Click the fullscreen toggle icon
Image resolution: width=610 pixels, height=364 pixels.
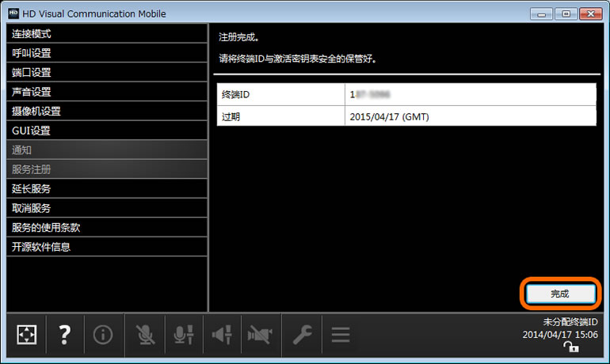point(27,335)
